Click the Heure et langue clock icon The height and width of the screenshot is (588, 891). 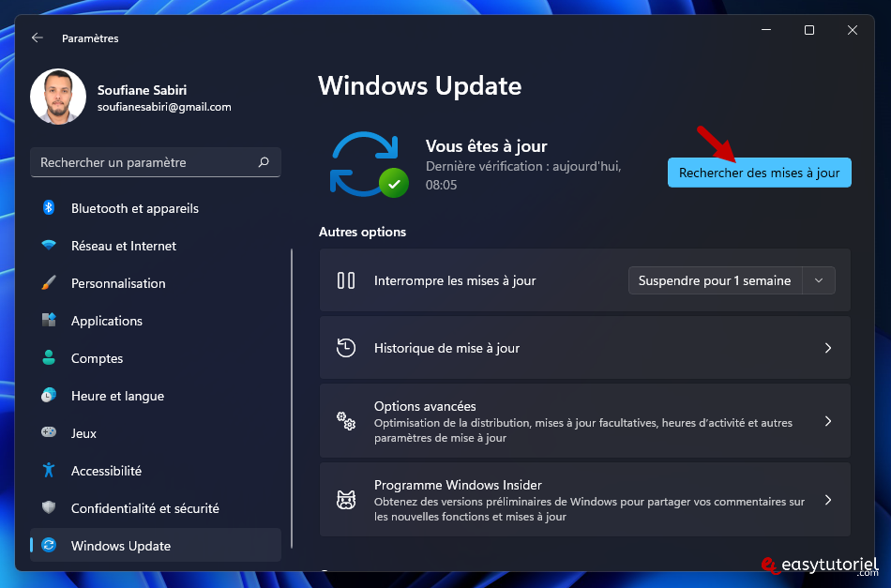49,396
